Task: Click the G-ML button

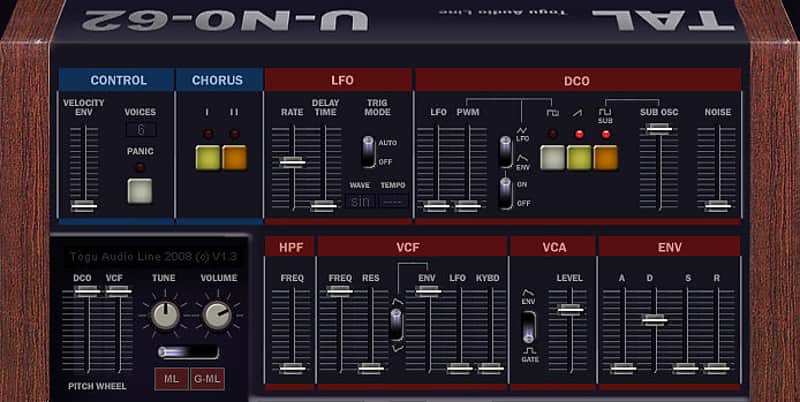Action: pyautogui.click(x=207, y=379)
